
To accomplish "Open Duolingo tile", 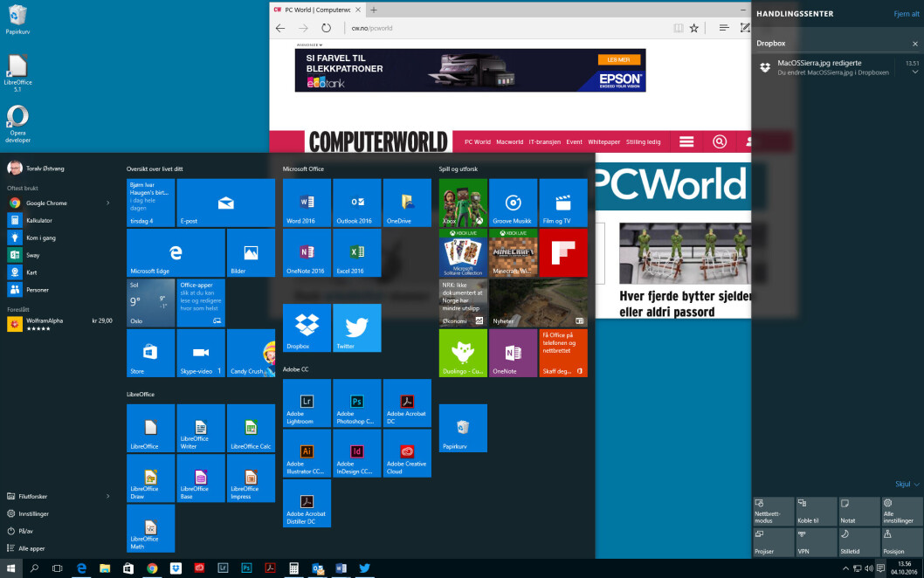I will [x=463, y=353].
